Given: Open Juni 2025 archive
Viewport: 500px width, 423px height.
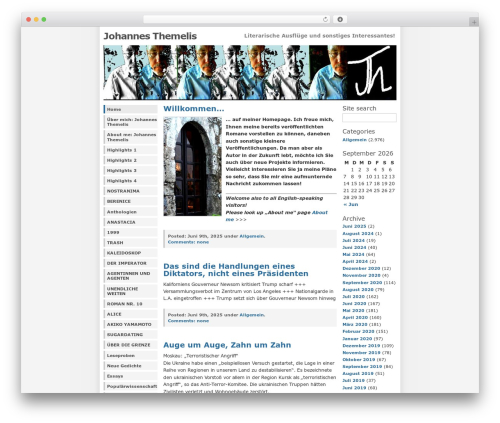Looking at the screenshot, I should click(x=354, y=226).
